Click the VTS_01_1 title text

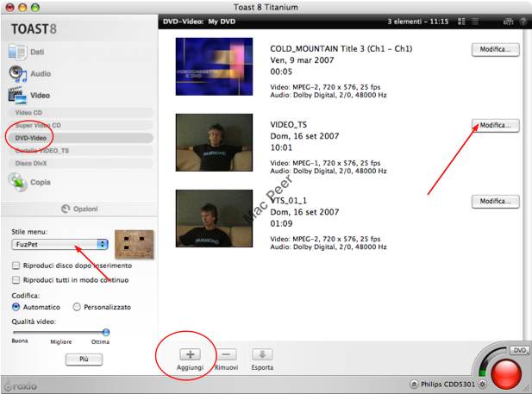click(x=288, y=201)
